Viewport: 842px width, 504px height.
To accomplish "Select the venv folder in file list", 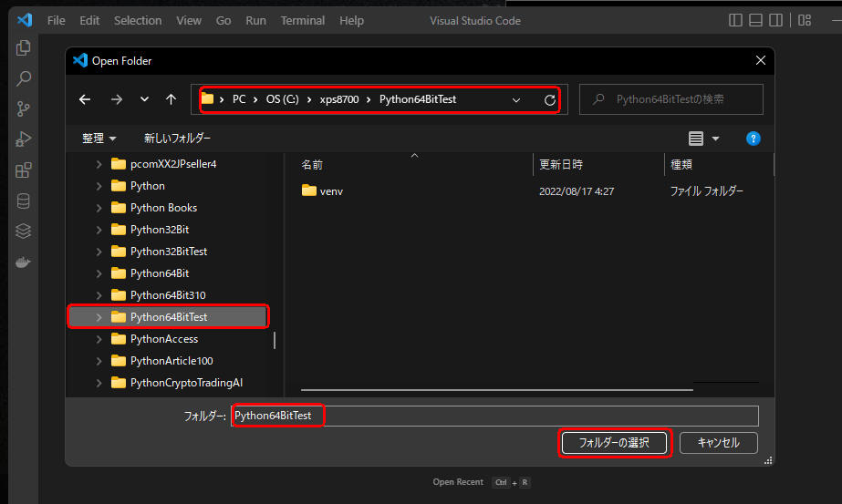I will [x=322, y=191].
